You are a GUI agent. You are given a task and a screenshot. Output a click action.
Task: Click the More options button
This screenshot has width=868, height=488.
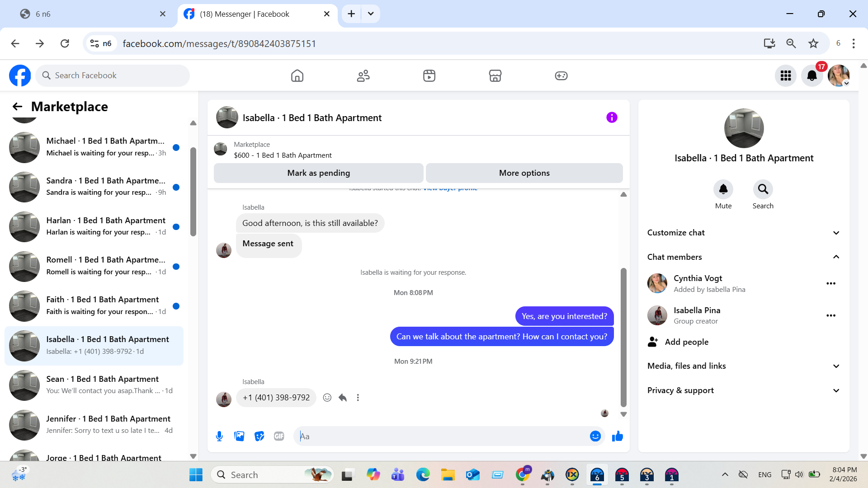[x=524, y=173]
